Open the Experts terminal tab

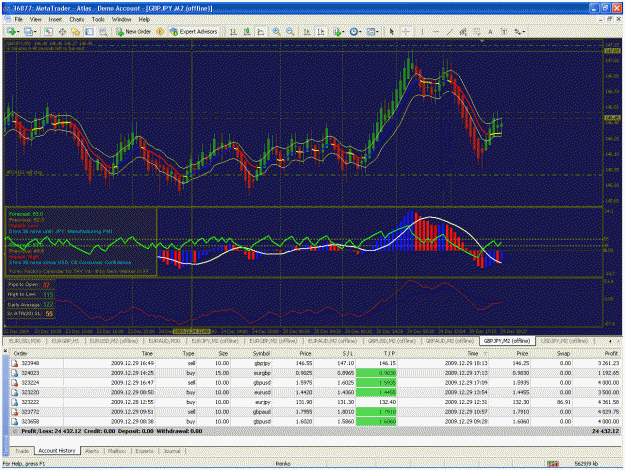pos(144,451)
